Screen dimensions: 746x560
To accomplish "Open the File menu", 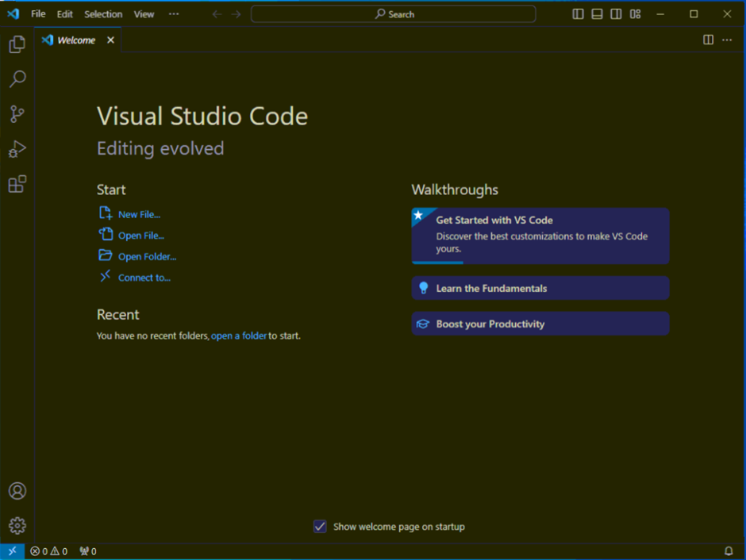I will pyautogui.click(x=38, y=13).
